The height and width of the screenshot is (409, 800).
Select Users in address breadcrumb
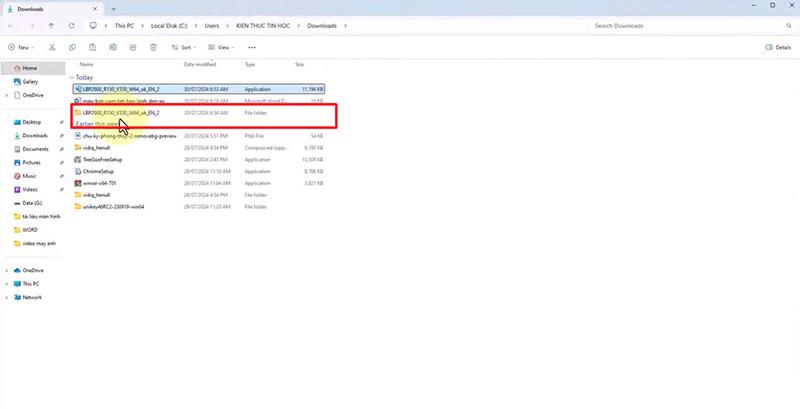point(212,25)
